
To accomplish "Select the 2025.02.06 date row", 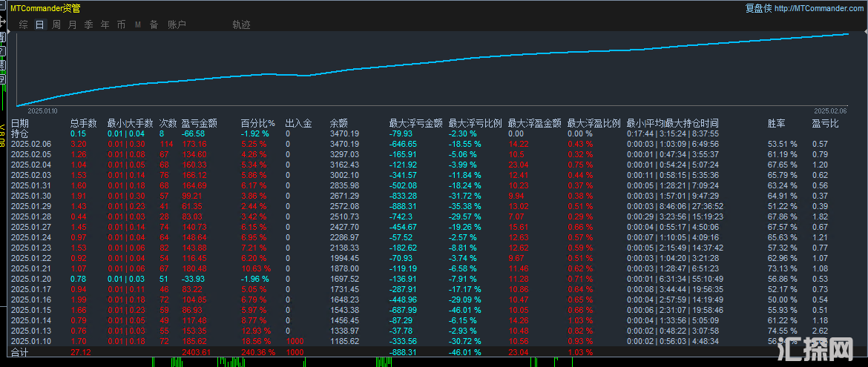I will pyautogui.click(x=32, y=143).
